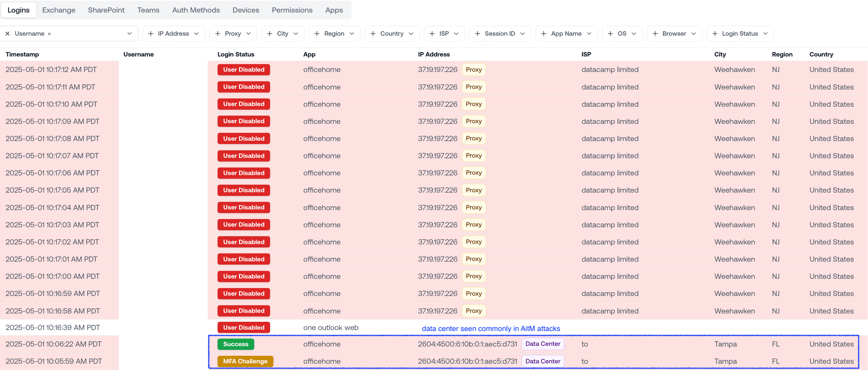Click the App column header
This screenshot has height=370, width=868.
pyautogui.click(x=309, y=54)
